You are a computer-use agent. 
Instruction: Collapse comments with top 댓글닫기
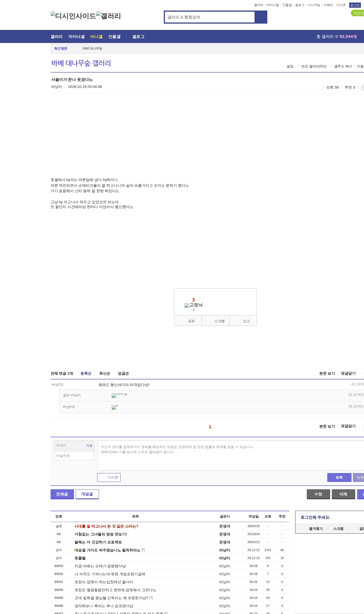348,373
